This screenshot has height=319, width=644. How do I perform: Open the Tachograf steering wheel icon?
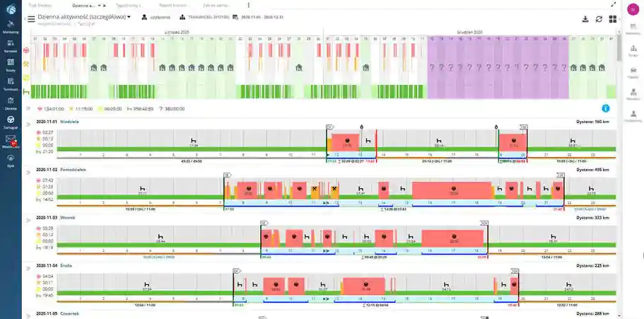pyautogui.click(x=11, y=120)
